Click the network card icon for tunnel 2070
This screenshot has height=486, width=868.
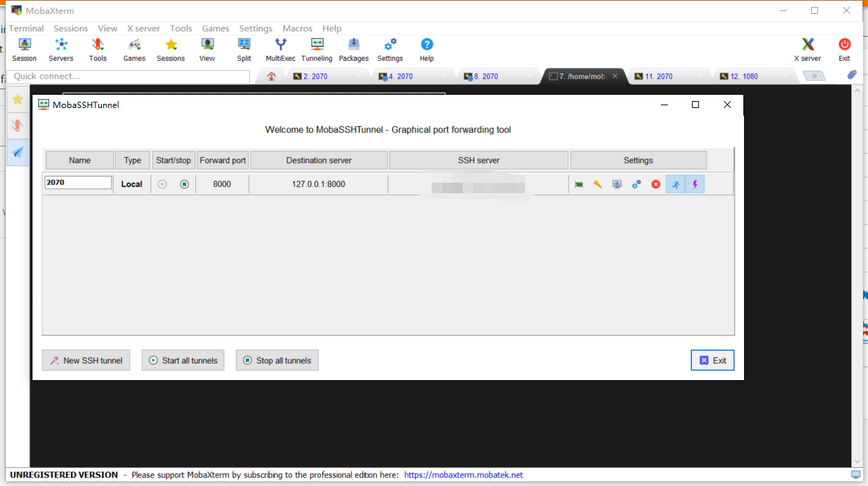tap(578, 184)
